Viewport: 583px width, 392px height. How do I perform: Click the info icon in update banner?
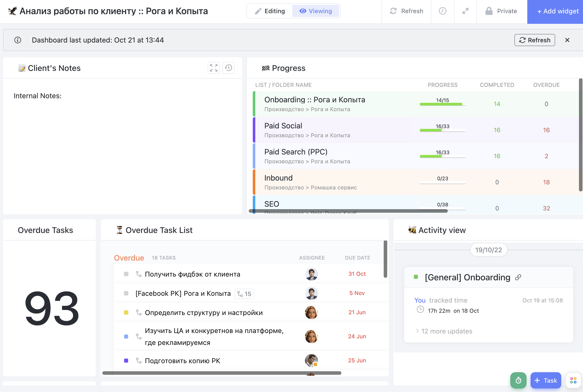click(18, 40)
